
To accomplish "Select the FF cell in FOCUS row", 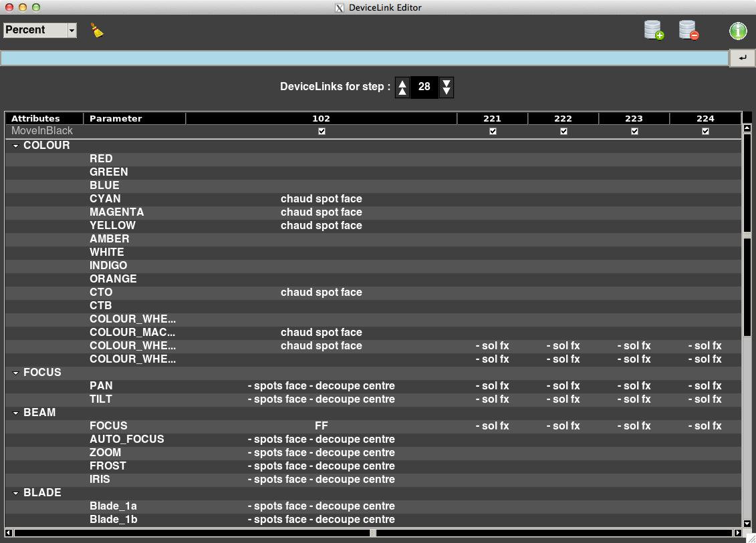I will click(322, 425).
